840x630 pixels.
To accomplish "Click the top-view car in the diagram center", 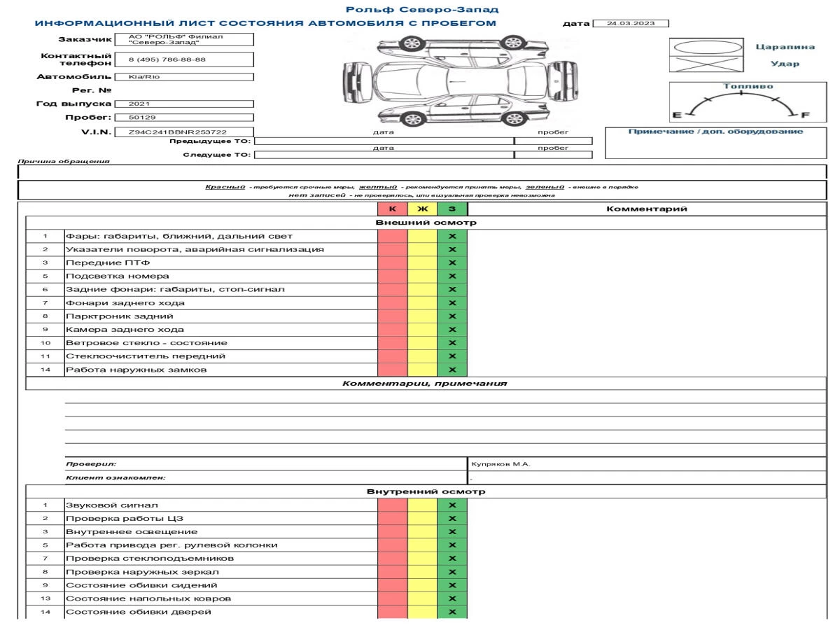I will pyautogui.click(x=448, y=80).
